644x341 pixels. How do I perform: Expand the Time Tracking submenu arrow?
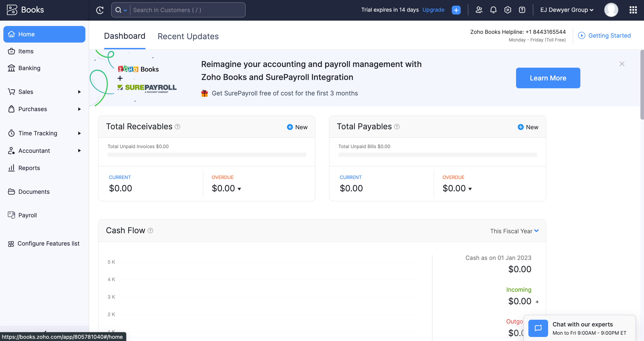(x=80, y=133)
